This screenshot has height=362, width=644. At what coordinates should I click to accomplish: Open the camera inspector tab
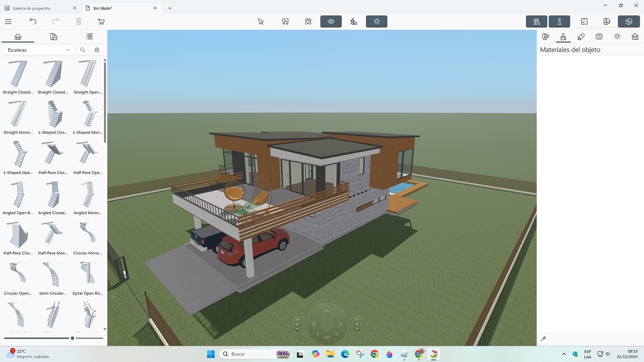point(599,36)
